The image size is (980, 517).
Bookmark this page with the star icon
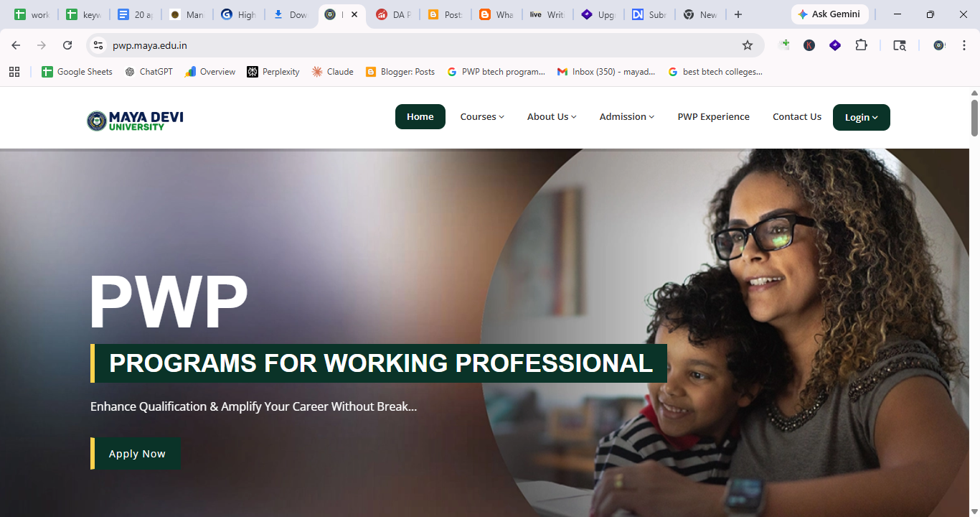(x=748, y=45)
